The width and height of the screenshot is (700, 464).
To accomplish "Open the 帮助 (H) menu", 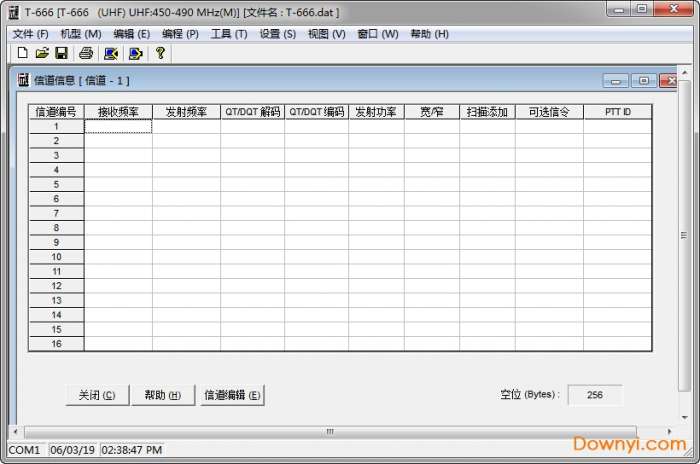I will coord(429,34).
